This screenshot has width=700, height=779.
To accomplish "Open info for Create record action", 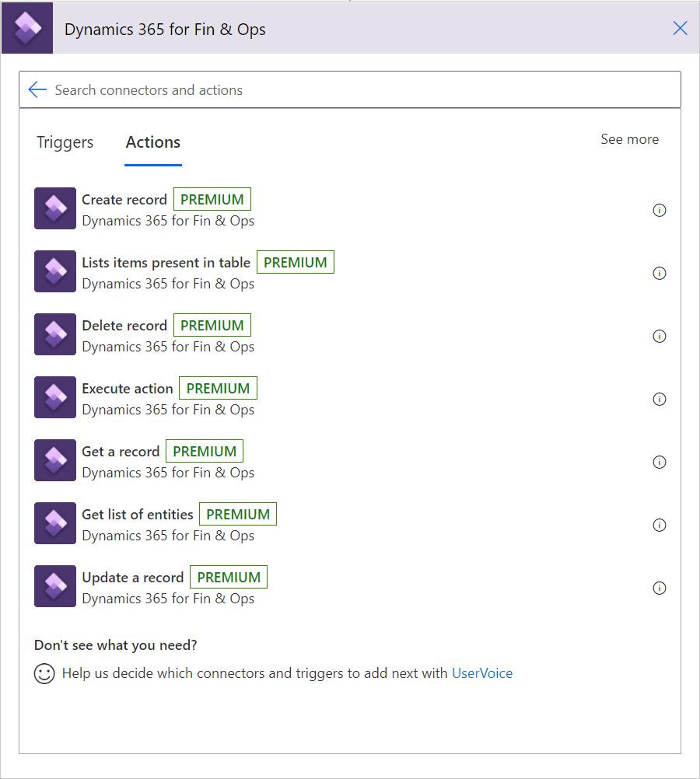I will (x=660, y=210).
